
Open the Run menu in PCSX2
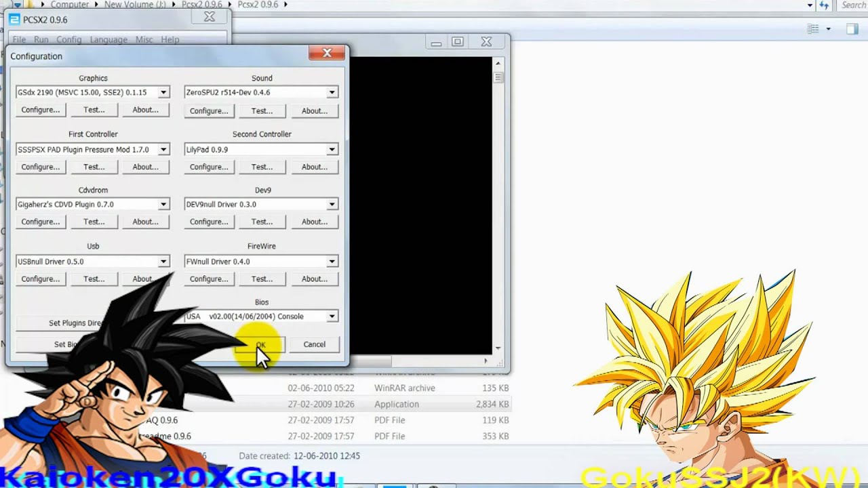pyautogui.click(x=41, y=39)
